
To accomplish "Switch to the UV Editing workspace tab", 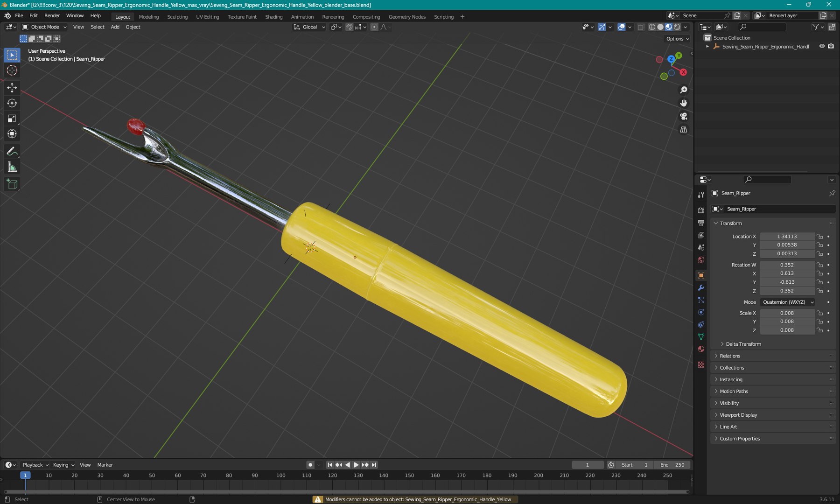I will 208,17.
